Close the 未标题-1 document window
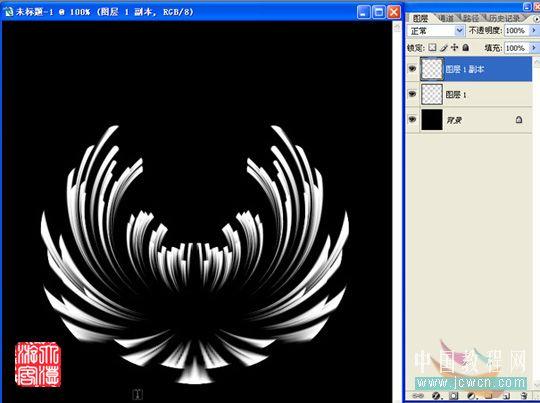The height and width of the screenshot is (403, 540). click(x=394, y=12)
